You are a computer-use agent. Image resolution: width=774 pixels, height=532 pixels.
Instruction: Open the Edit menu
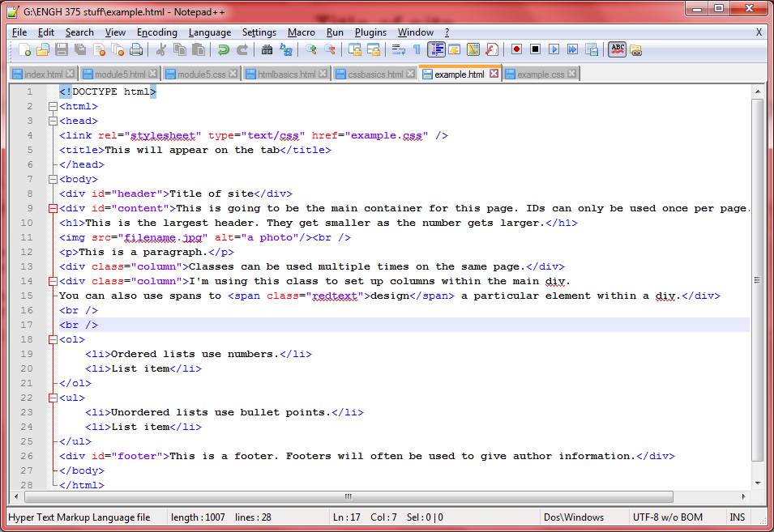tap(46, 32)
